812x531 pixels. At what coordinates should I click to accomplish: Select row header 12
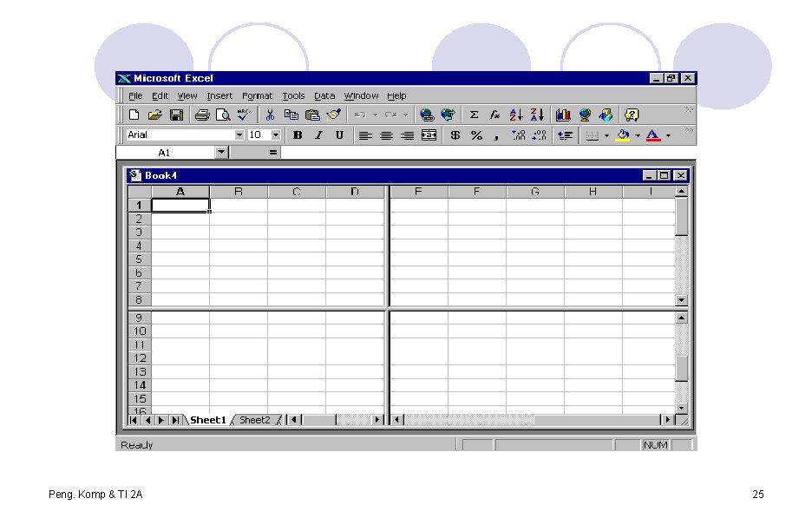pyautogui.click(x=140, y=358)
